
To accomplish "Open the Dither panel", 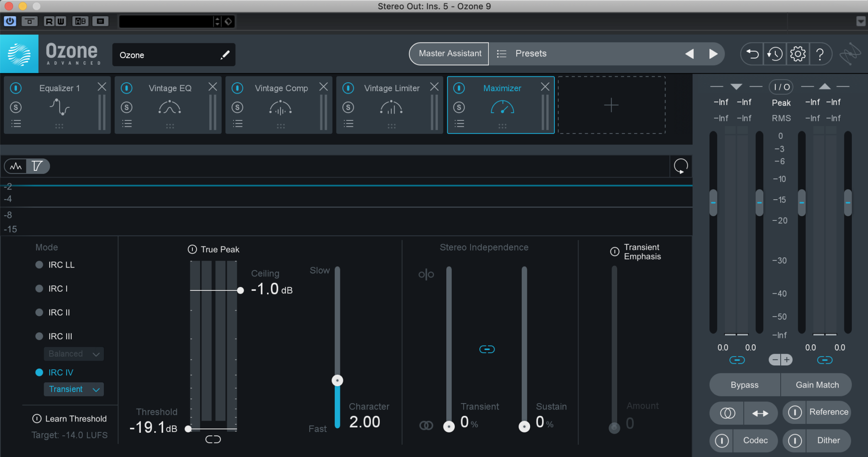I will coord(828,440).
